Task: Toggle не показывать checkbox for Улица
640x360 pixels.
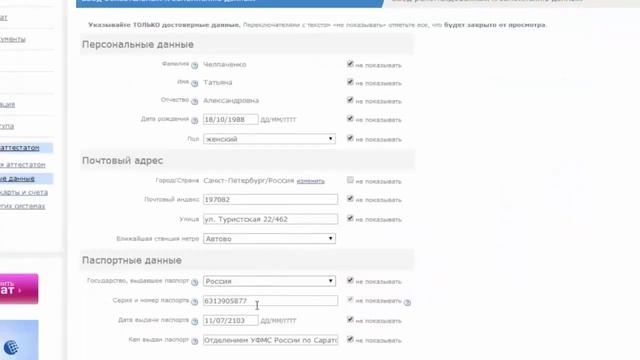Action: (350, 218)
